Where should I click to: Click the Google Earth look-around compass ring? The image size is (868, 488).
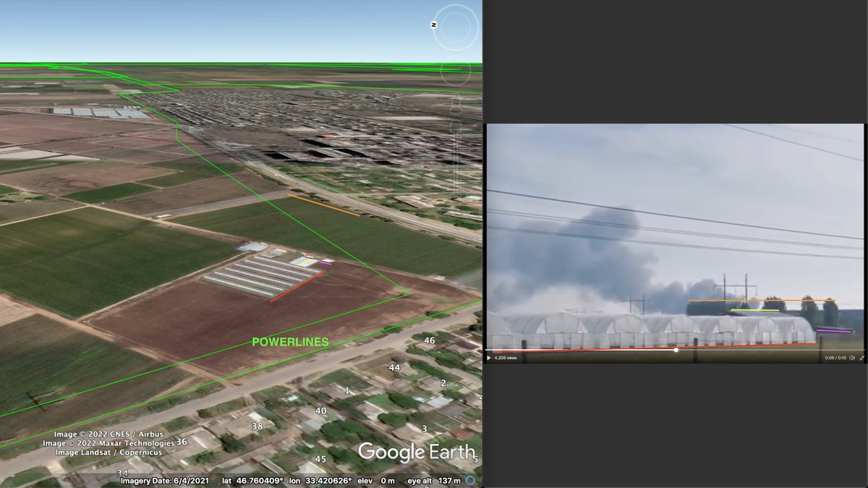coord(456,28)
